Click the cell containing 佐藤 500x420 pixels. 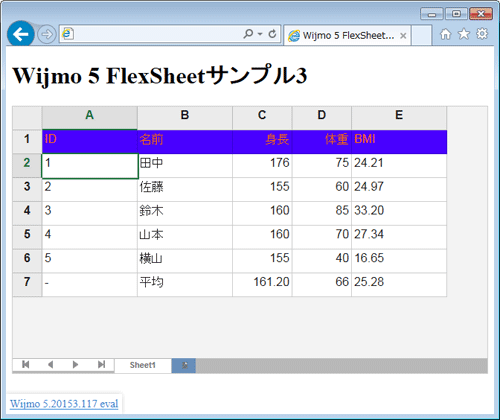[x=185, y=189]
